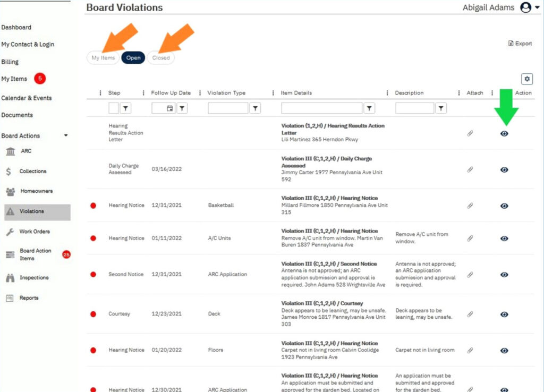Click the Follow Up Date filter icon
This screenshot has height=392, width=544.
[182, 108]
